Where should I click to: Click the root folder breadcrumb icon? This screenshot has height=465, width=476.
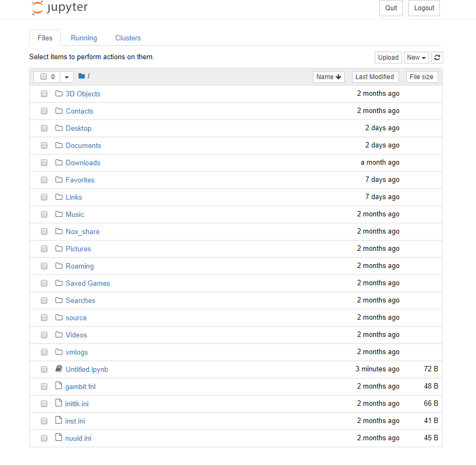pyautogui.click(x=81, y=76)
